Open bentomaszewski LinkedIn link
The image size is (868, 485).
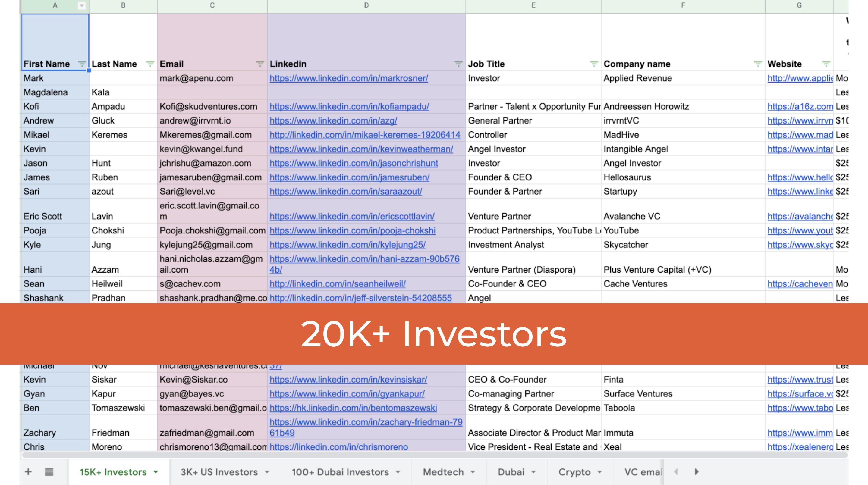point(353,408)
